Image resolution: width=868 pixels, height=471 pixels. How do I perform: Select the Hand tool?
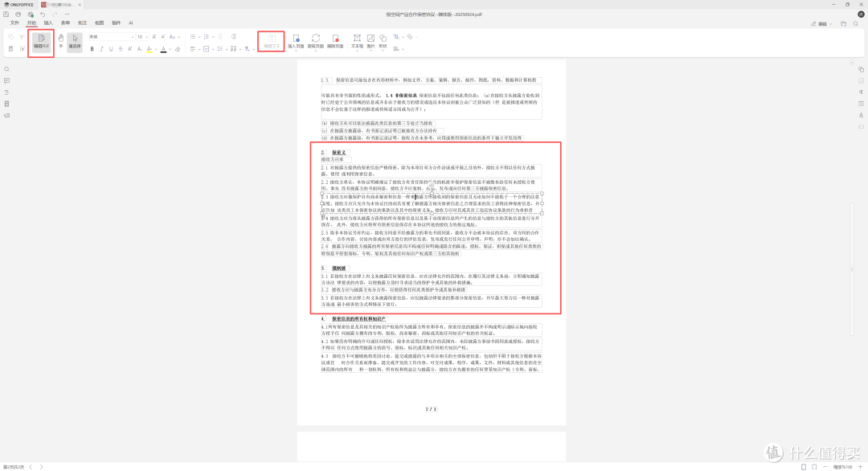point(61,42)
